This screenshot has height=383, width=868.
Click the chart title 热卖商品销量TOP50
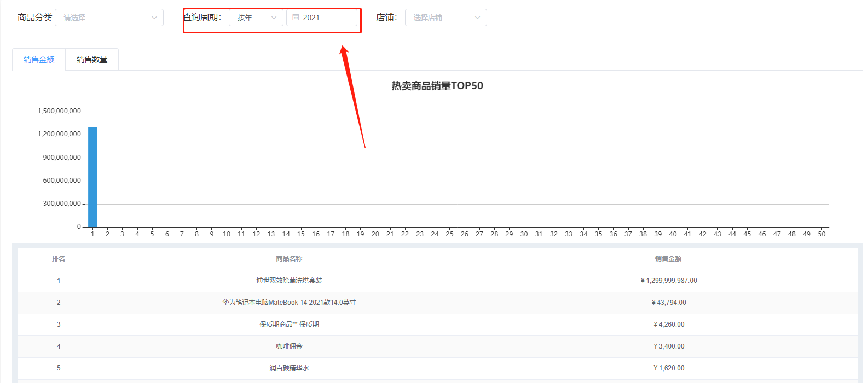(x=437, y=86)
